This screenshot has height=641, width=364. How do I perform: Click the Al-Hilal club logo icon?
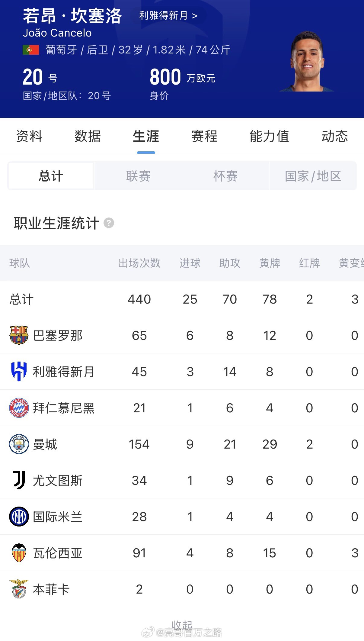click(19, 372)
